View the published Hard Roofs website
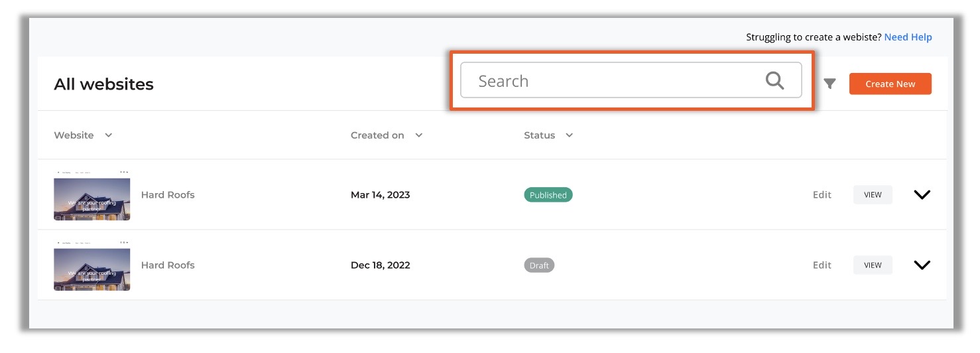 (873, 195)
